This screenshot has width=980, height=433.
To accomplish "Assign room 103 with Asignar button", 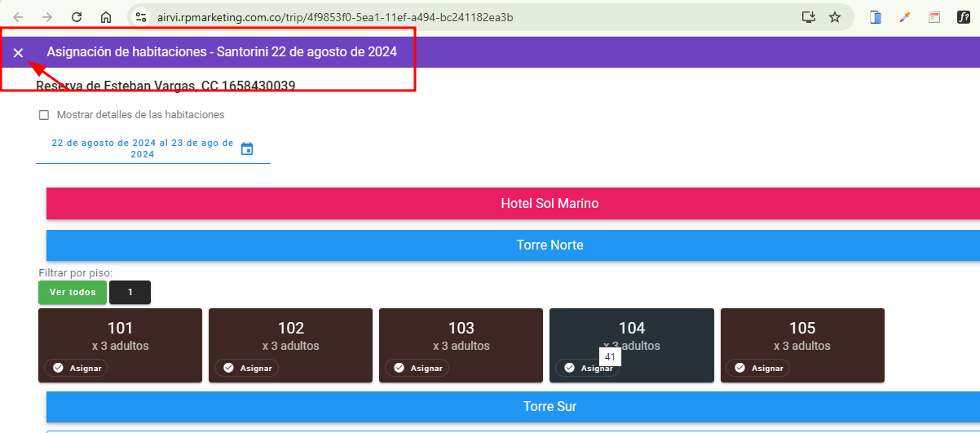I will (x=417, y=369).
